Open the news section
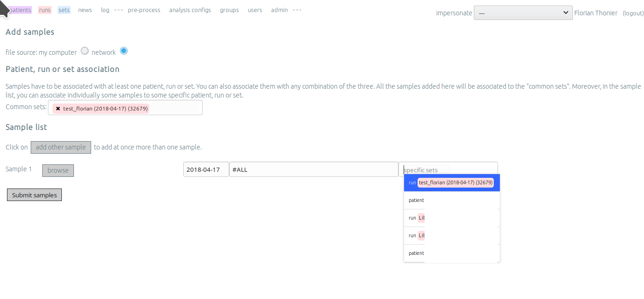This screenshot has height=299, width=644. pos(85,10)
